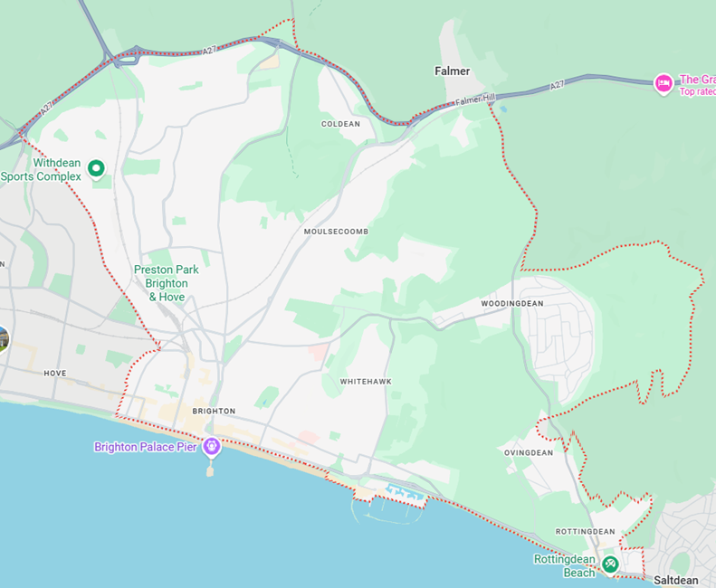Click the Rottingdean Beach green marker icon
The height and width of the screenshot is (588, 716).
(x=610, y=564)
